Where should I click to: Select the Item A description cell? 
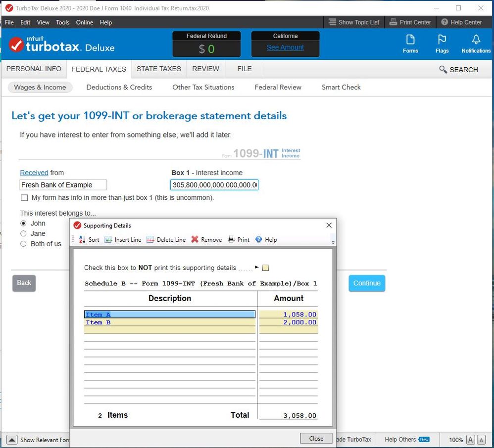click(x=170, y=314)
